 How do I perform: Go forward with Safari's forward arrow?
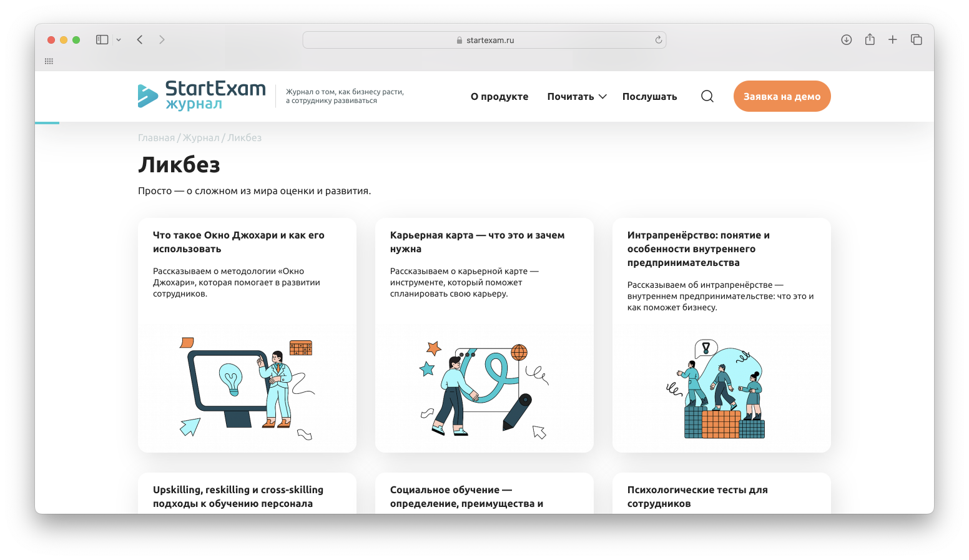tap(162, 39)
